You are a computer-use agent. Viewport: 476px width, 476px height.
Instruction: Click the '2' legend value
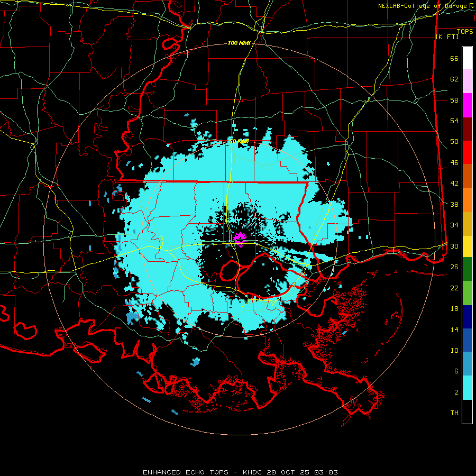[456, 392]
